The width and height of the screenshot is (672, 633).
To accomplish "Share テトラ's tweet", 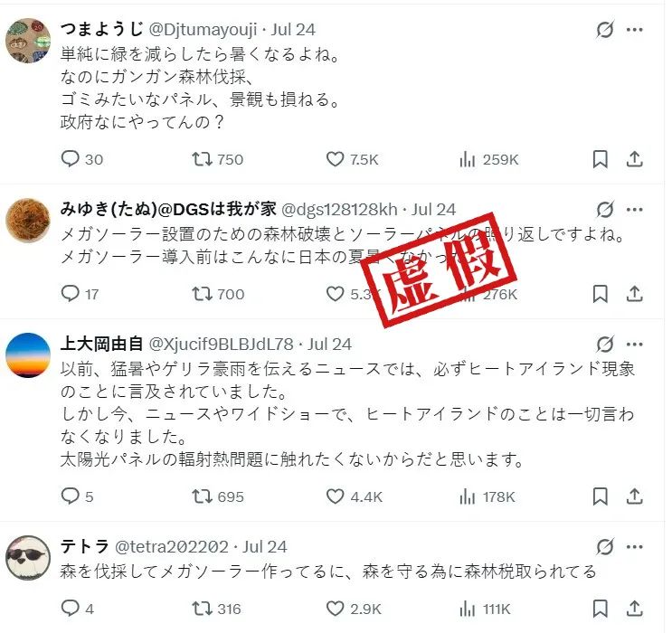I will pos(635,609).
